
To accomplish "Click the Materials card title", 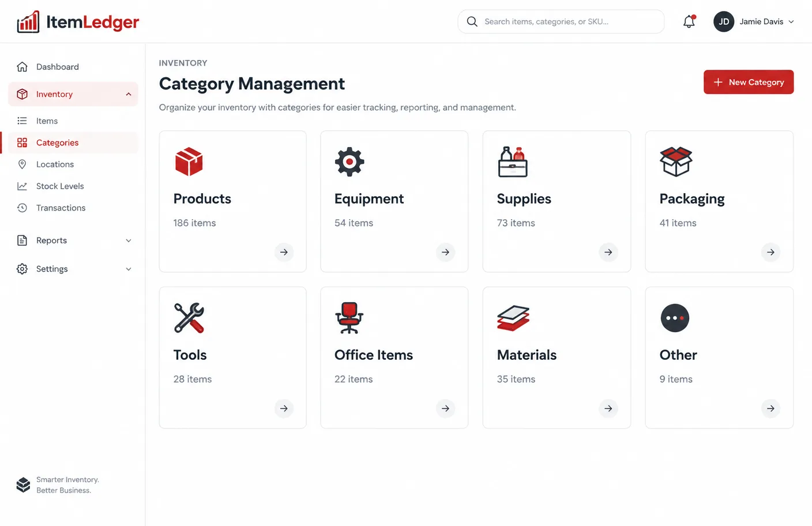I will pos(527,355).
